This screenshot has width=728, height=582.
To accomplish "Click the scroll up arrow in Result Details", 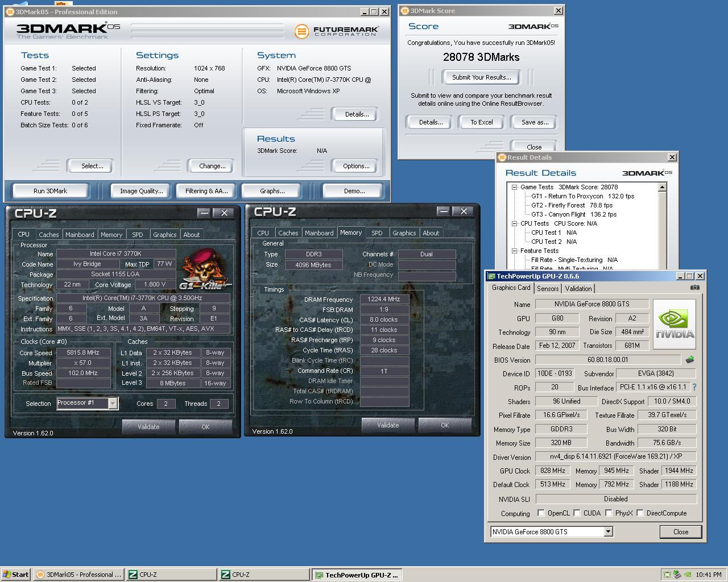I will click(662, 187).
